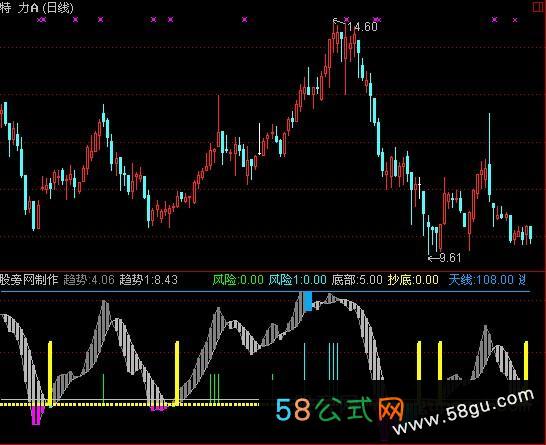Select the 底部:5.00 indicator label
The image size is (546, 445).
click(x=357, y=280)
